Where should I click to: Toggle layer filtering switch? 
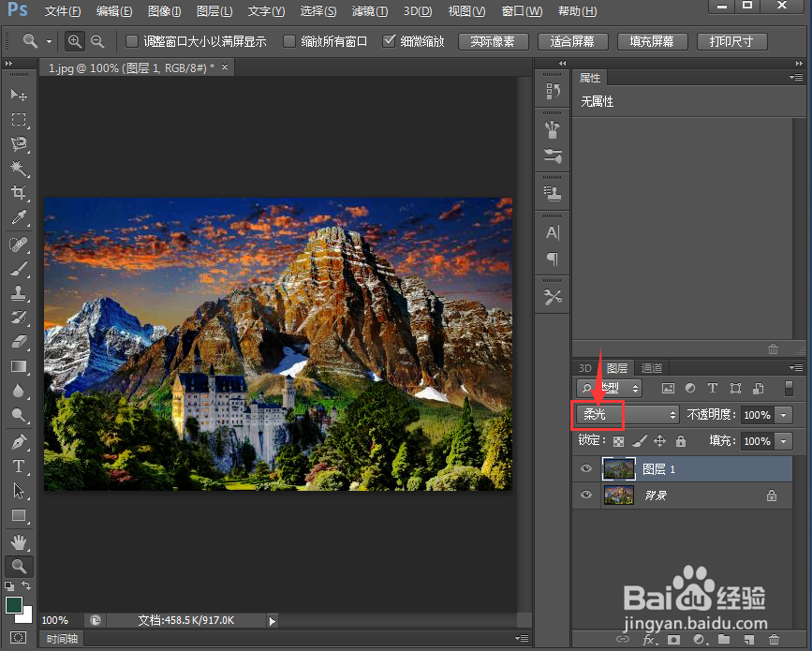789,388
